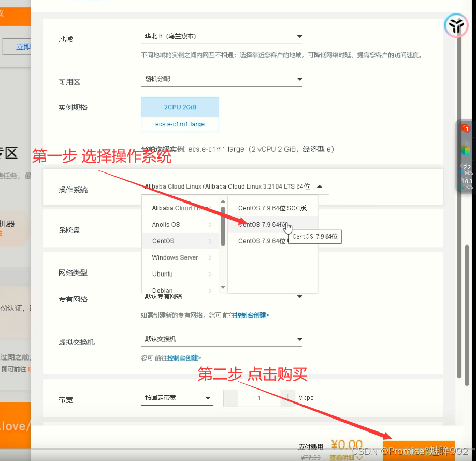The height and width of the screenshot is (461, 476).
Task: Open the 按固定带宽 bandwidth type dropdown
Action: [x=177, y=398]
